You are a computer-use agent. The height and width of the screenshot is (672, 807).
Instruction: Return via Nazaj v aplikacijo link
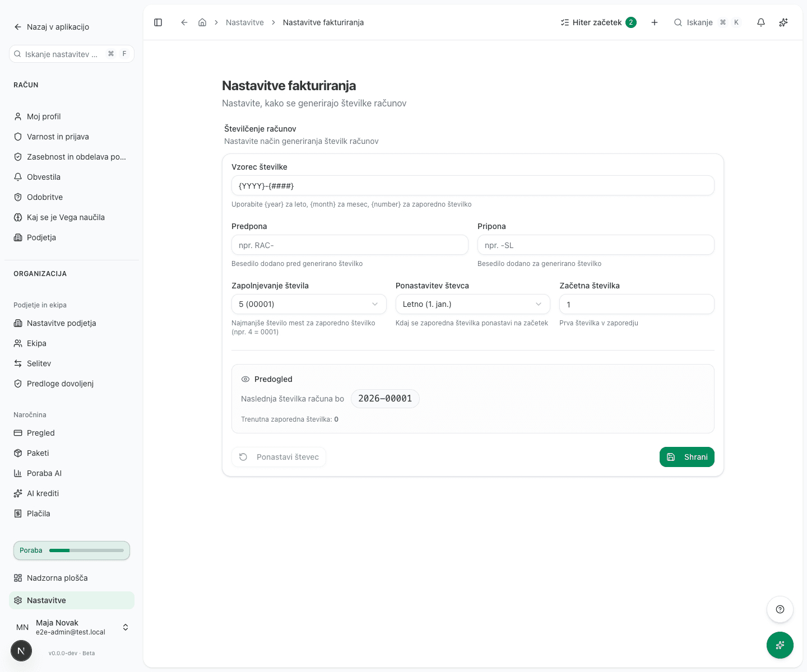click(52, 27)
